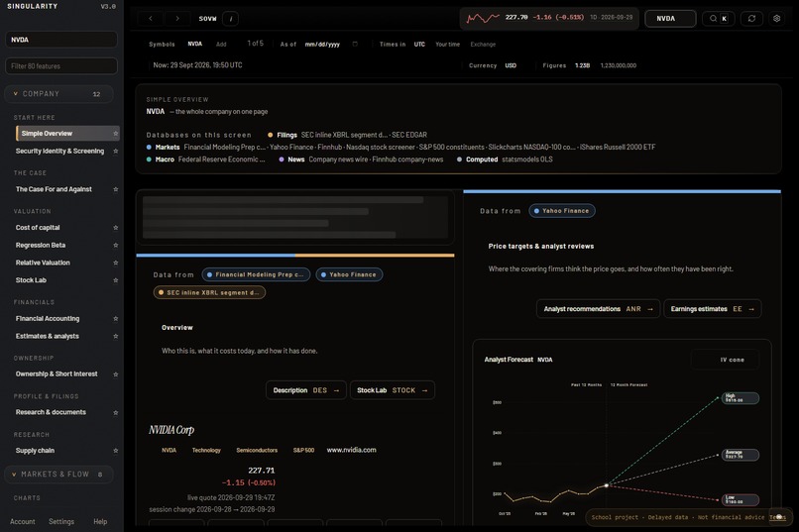Go to Regression Beta

click(41, 246)
